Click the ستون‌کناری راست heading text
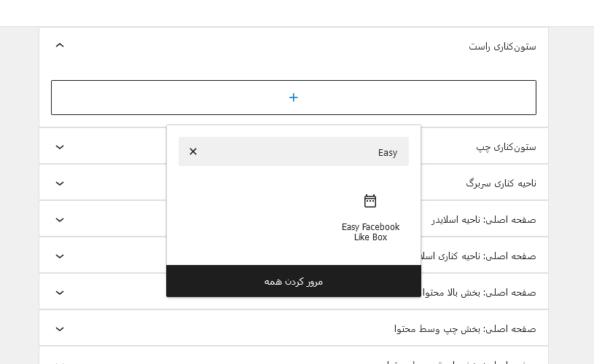The height and width of the screenshot is (364, 594). click(502, 47)
